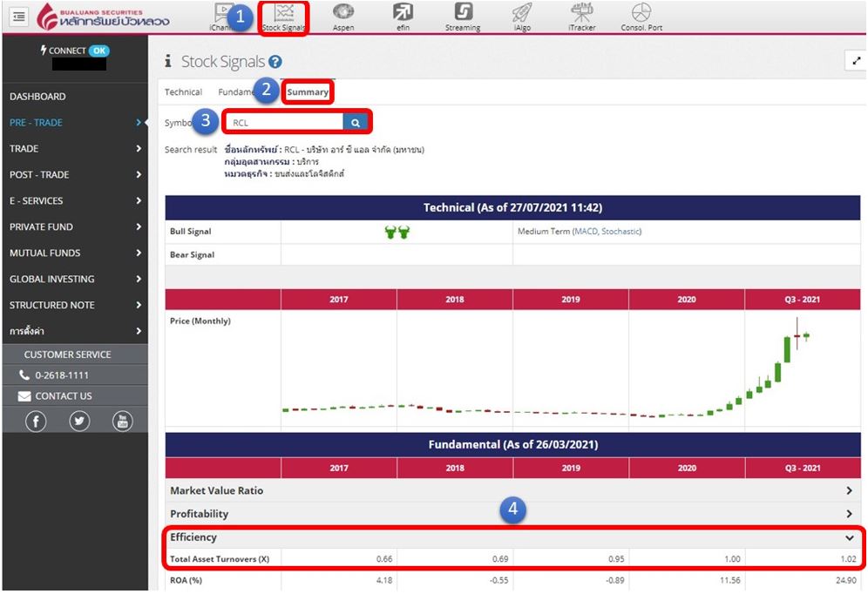The height and width of the screenshot is (594, 868).
Task: Launch the iAlgo rocket icon
Action: [521, 16]
